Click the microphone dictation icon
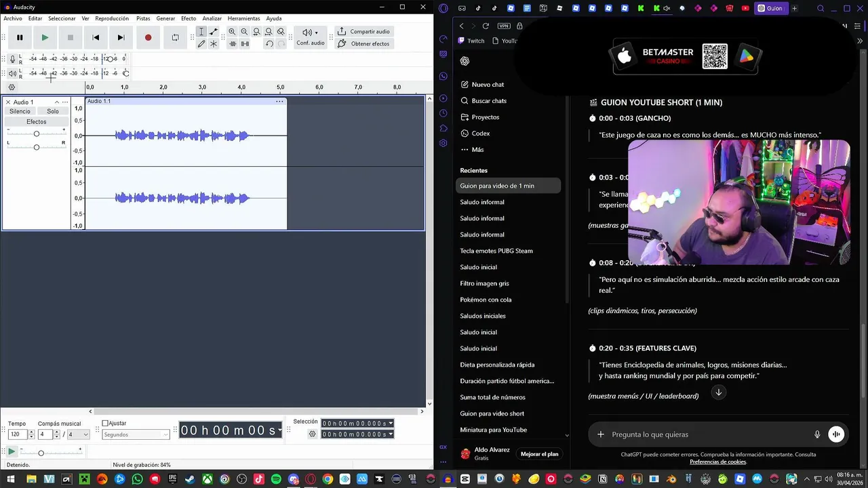The image size is (868, 488). click(817, 434)
